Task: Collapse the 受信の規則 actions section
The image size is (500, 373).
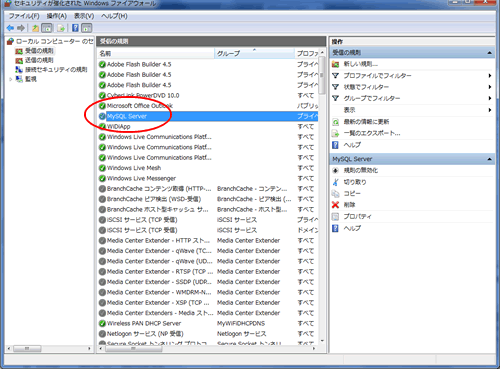Action: point(489,53)
